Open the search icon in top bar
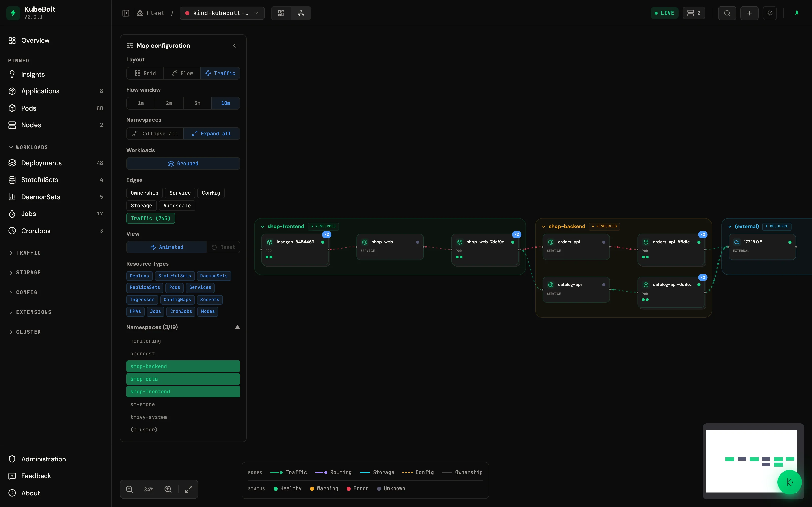812x507 pixels. click(727, 13)
